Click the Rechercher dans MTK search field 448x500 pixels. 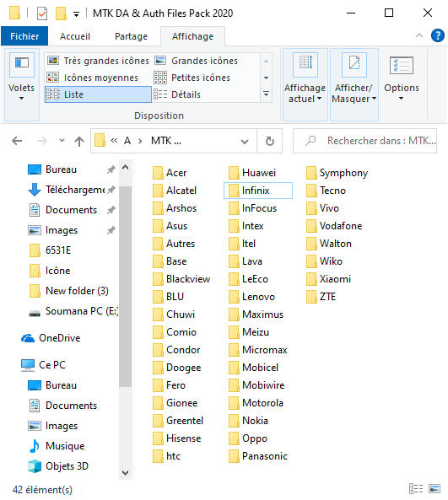coord(364,141)
